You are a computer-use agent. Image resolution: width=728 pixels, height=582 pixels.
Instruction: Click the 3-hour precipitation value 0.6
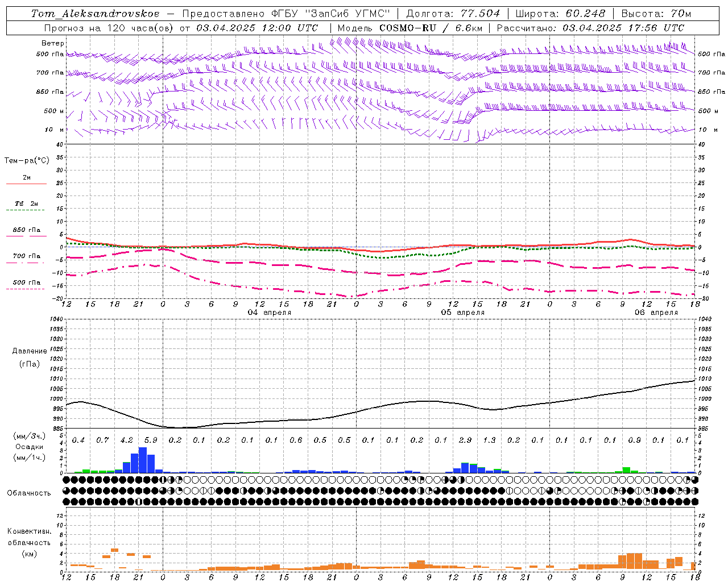pyautogui.click(x=296, y=440)
